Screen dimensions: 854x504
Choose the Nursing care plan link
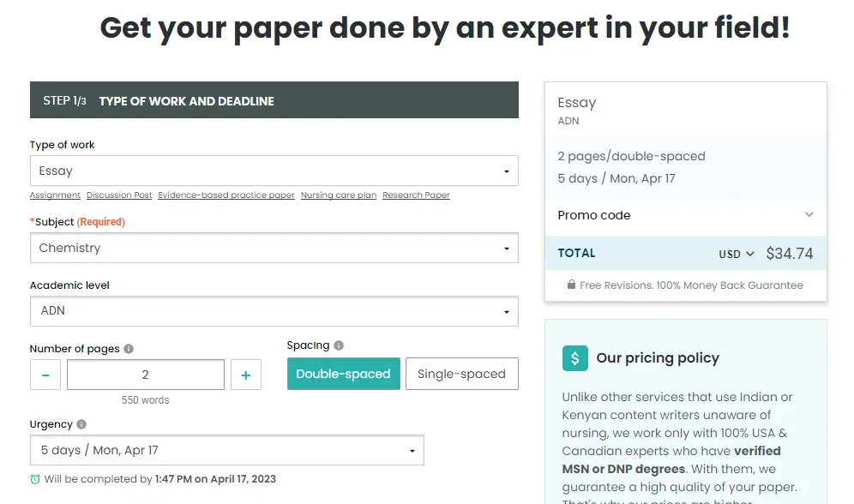click(x=338, y=195)
